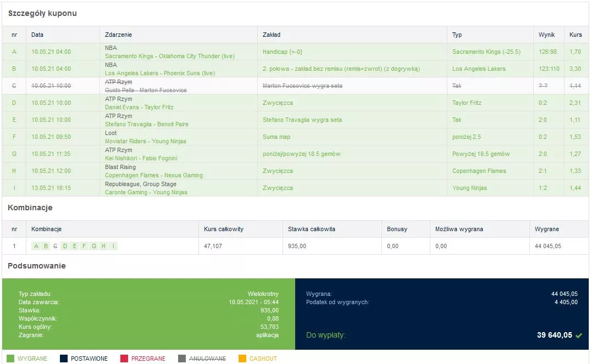The height and width of the screenshot is (364, 592).
Task: Select badge F in the Kombinacje row
Action: pyautogui.click(x=84, y=246)
